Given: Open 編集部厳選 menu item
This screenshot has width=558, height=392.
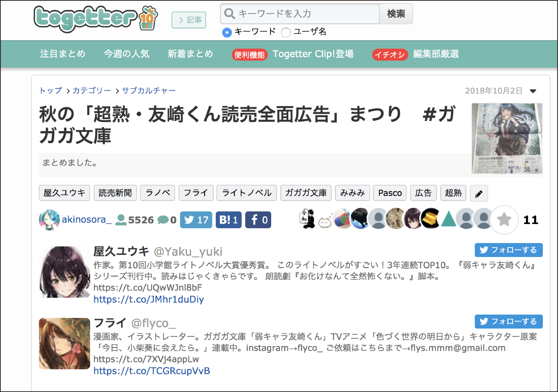Looking at the screenshot, I should (436, 54).
